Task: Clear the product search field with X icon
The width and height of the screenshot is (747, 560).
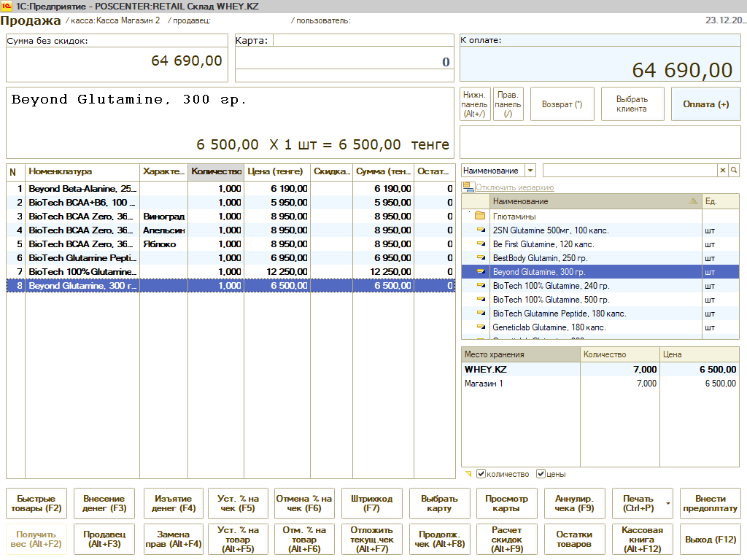Action: point(723,171)
